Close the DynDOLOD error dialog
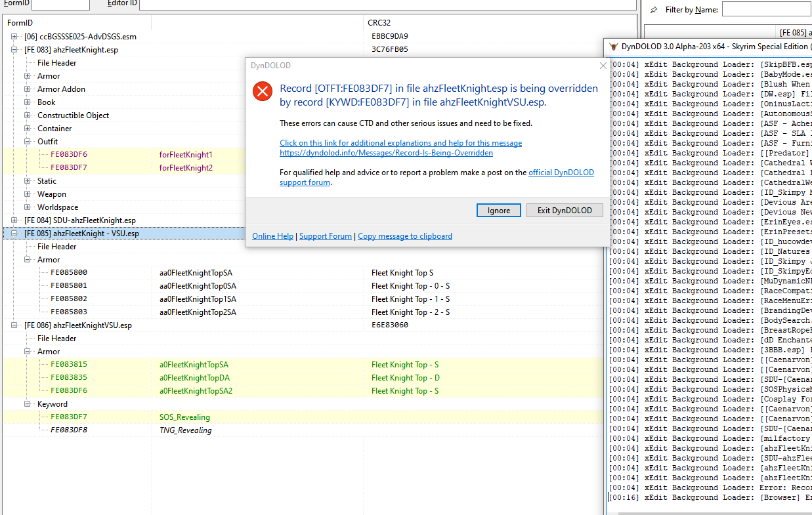 click(603, 66)
